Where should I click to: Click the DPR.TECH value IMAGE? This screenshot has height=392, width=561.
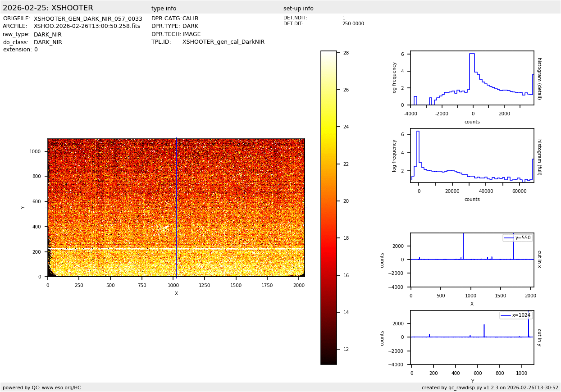tap(192, 34)
